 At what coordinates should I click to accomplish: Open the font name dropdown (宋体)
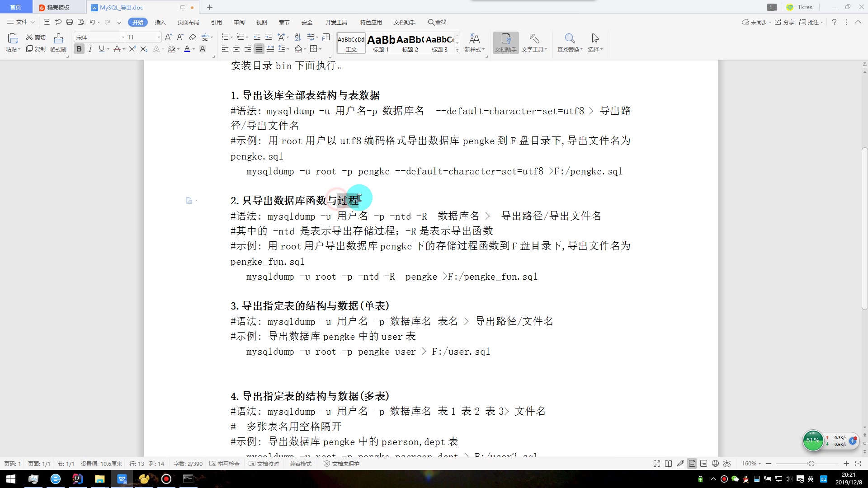tap(123, 37)
